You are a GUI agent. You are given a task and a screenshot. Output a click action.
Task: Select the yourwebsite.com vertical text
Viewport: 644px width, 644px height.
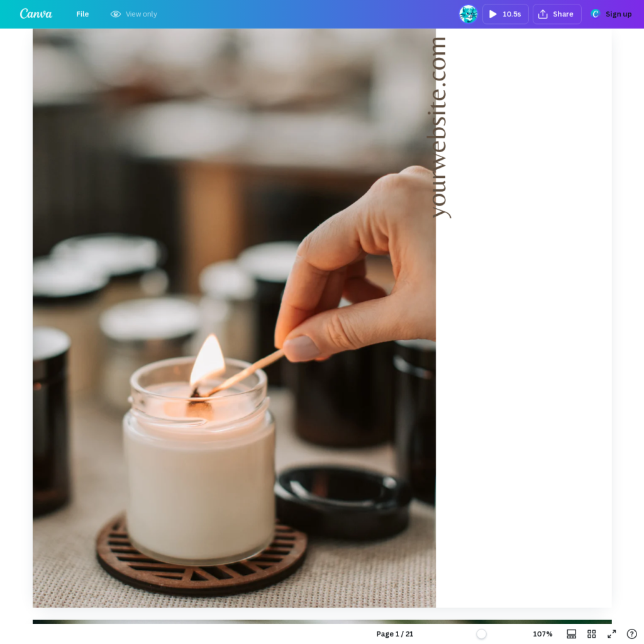coord(440,127)
